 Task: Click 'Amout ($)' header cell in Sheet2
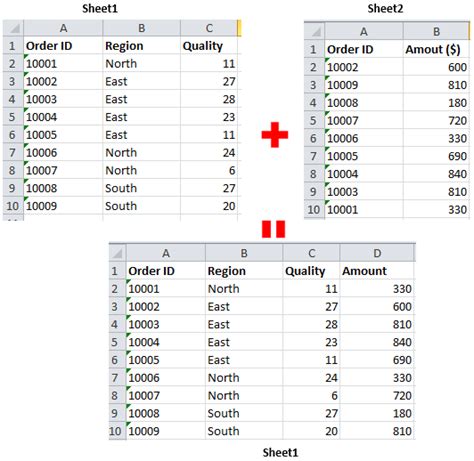tap(436, 49)
